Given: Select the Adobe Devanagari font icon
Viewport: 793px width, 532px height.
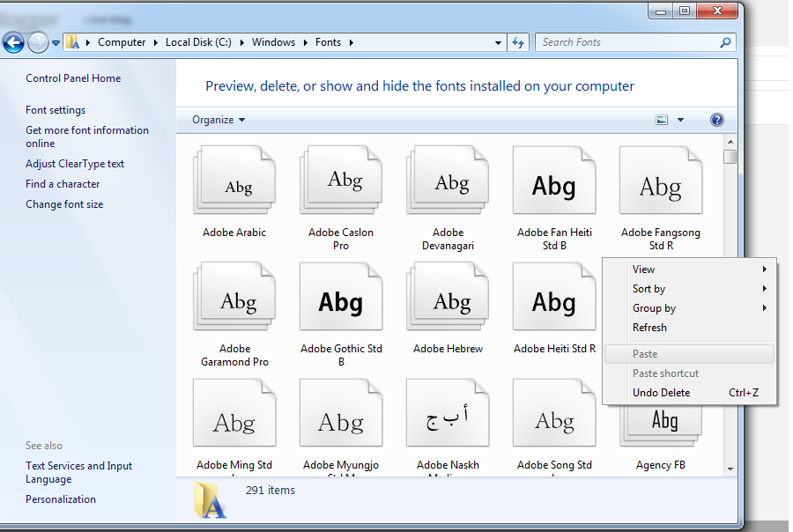Looking at the screenshot, I should click(448, 180).
